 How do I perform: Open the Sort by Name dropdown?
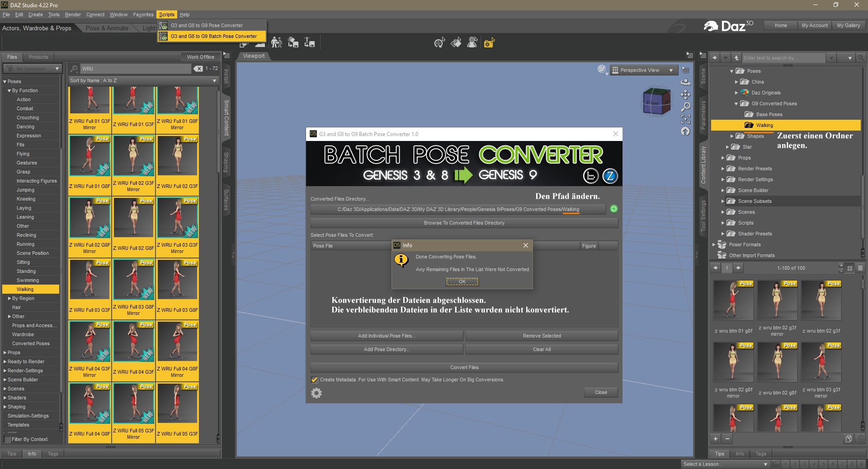[x=143, y=80]
